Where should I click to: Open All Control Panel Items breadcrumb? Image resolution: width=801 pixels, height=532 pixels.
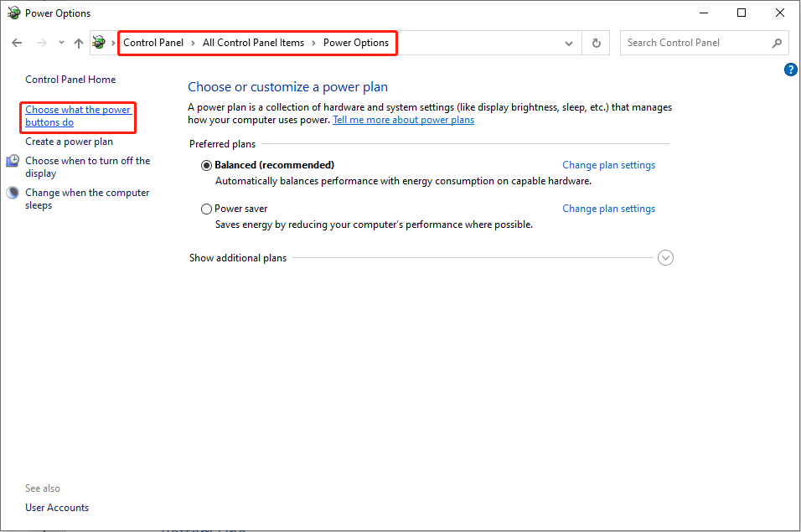pyautogui.click(x=253, y=43)
